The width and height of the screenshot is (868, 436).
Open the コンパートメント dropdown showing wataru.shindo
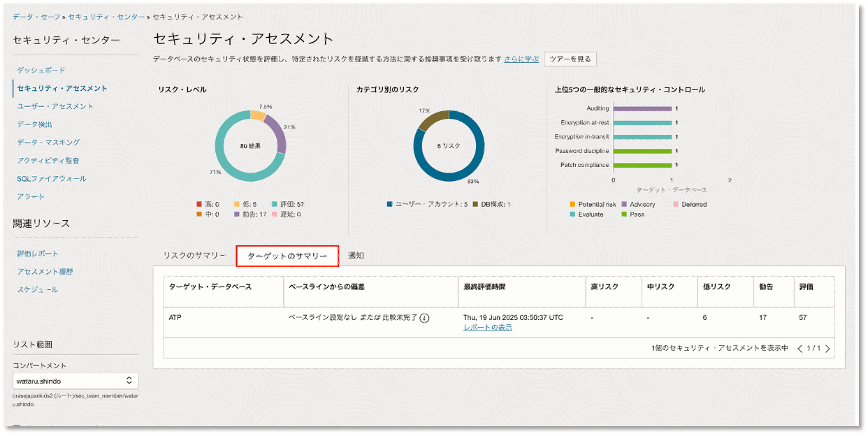tap(75, 381)
